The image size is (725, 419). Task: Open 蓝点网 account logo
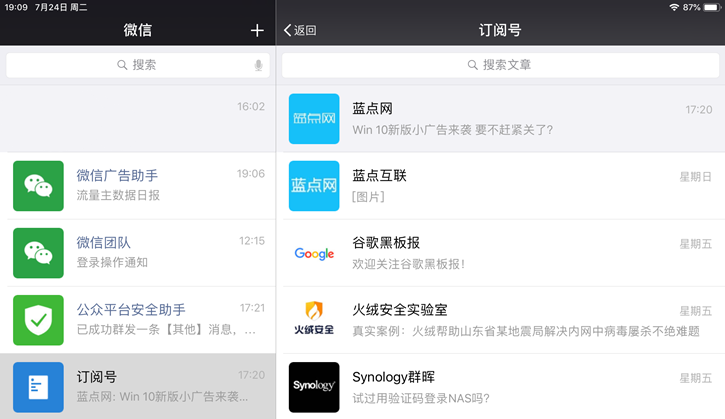314,119
